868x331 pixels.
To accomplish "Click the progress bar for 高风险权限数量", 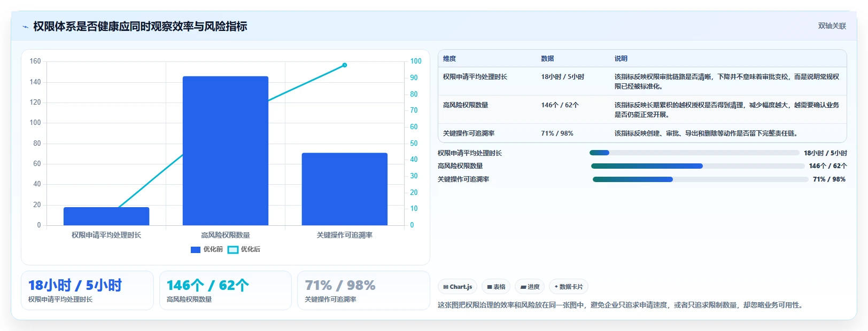I will 698,166.
